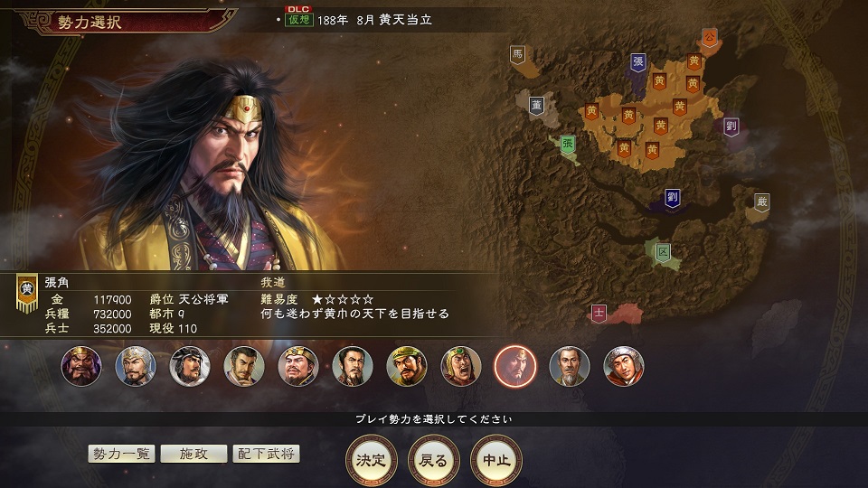The height and width of the screenshot is (488, 868).
Task: Select the elderly gray-haired officer portrait
Action: (x=570, y=366)
